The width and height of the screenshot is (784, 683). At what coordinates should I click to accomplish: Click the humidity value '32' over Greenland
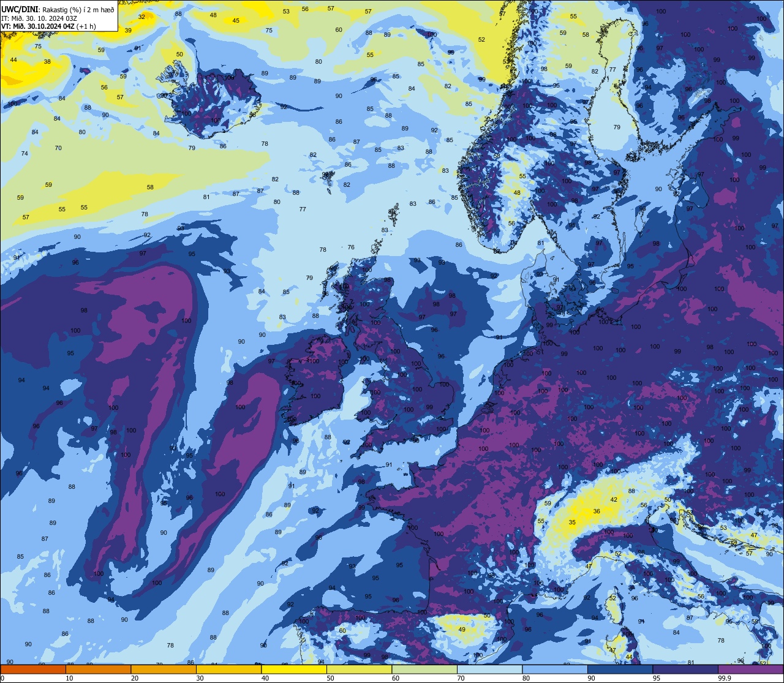(x=142, y=17)
